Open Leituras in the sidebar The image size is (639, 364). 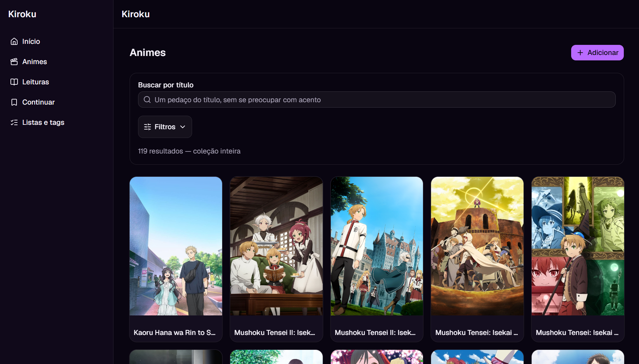[x=56, y=82]
